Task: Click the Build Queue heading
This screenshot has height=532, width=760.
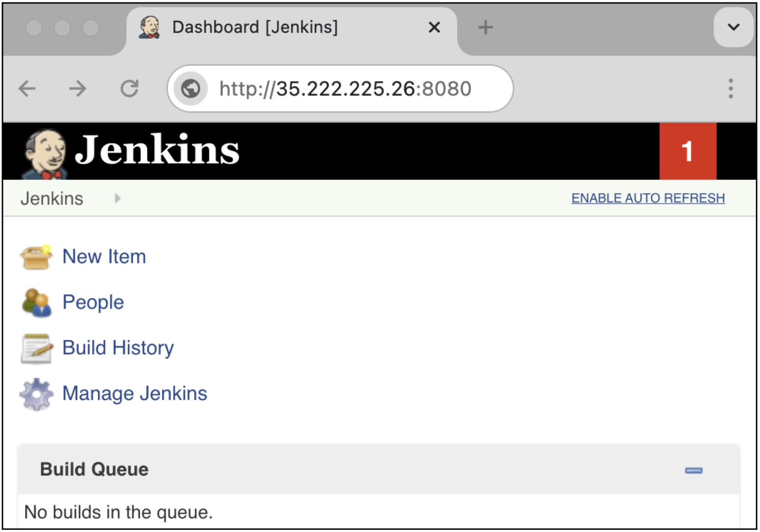Action: (x=94, y=470)
